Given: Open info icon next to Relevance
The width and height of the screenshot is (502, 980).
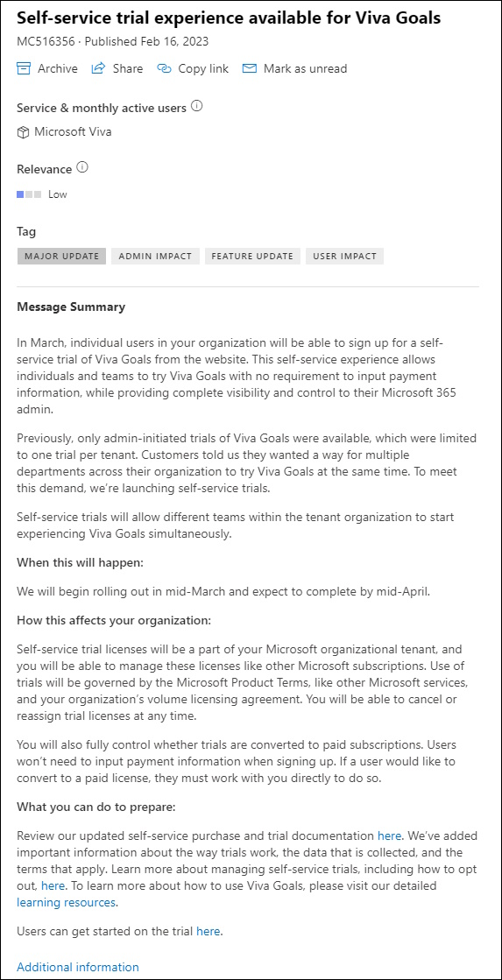Looking at the screenshot, I should 81,168.
